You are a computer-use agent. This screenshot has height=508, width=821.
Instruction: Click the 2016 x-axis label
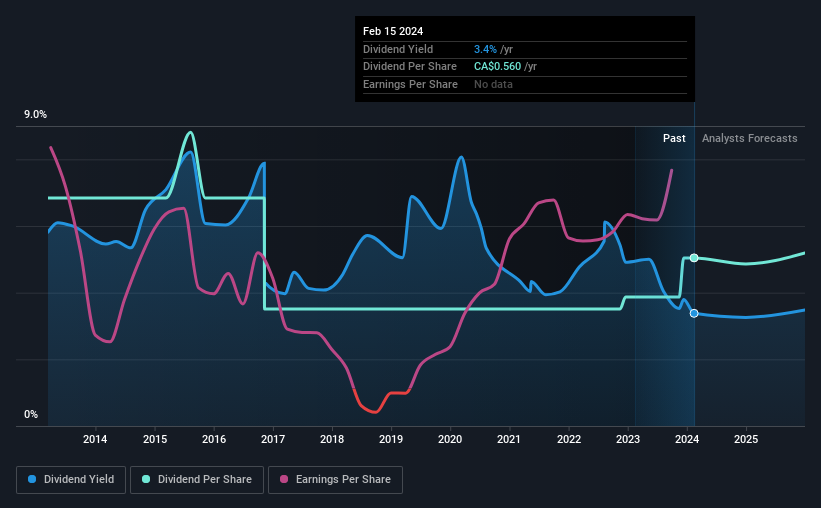(x=214, y=439)
